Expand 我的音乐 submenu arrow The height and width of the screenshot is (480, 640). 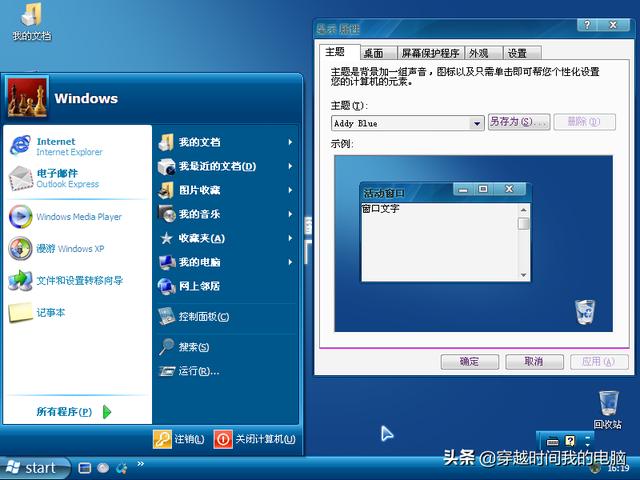coord(290,214)
